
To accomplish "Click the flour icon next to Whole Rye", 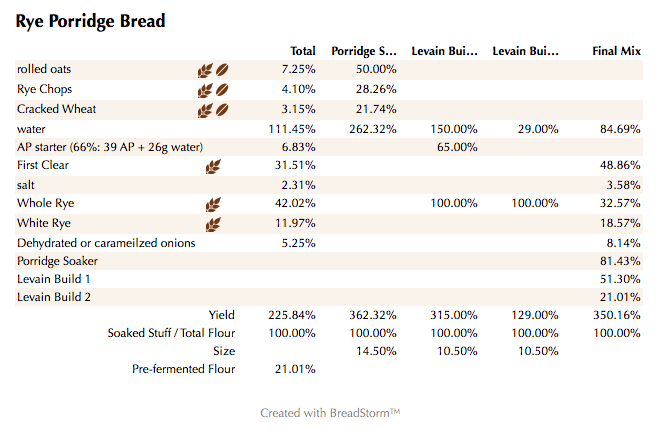I will tap(213, 205).
